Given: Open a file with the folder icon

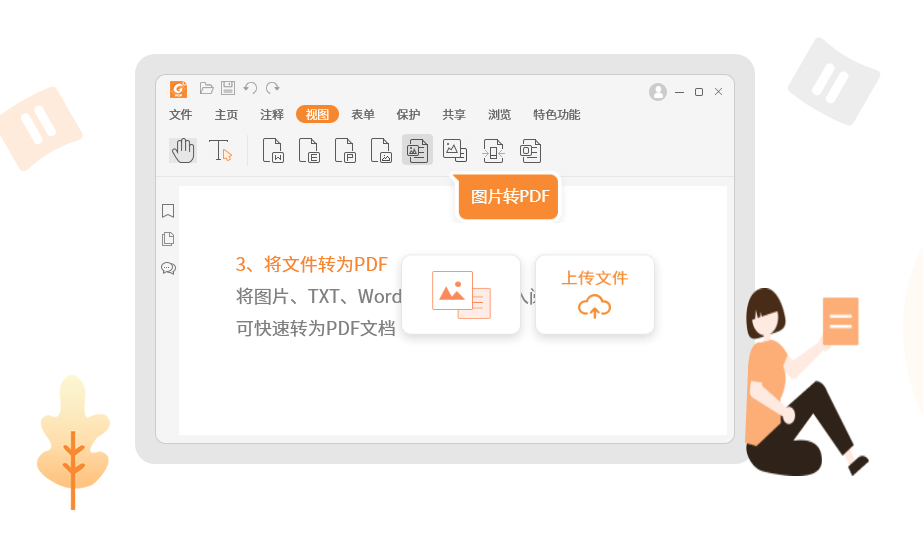Looking at the screenshot, I should (207, 88).
